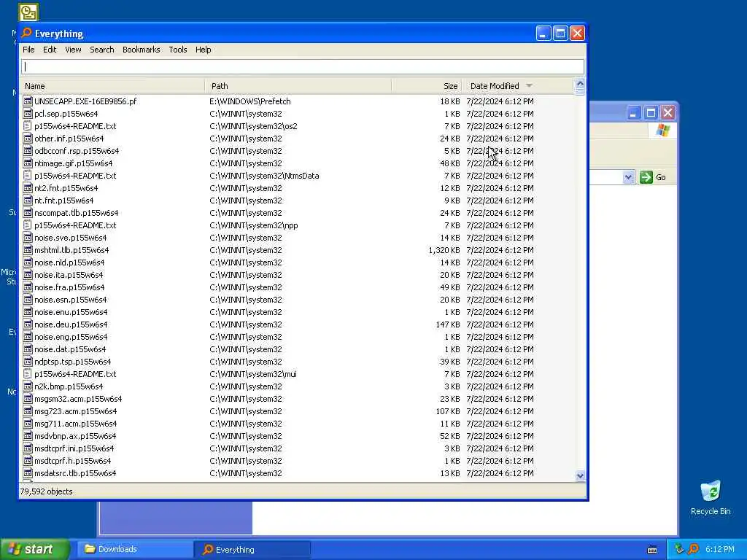Viewport: 747px width, 560px height.
Task: Select msdatsrc.tlb.p155w6s4 file name
Action: pos(75,472)
